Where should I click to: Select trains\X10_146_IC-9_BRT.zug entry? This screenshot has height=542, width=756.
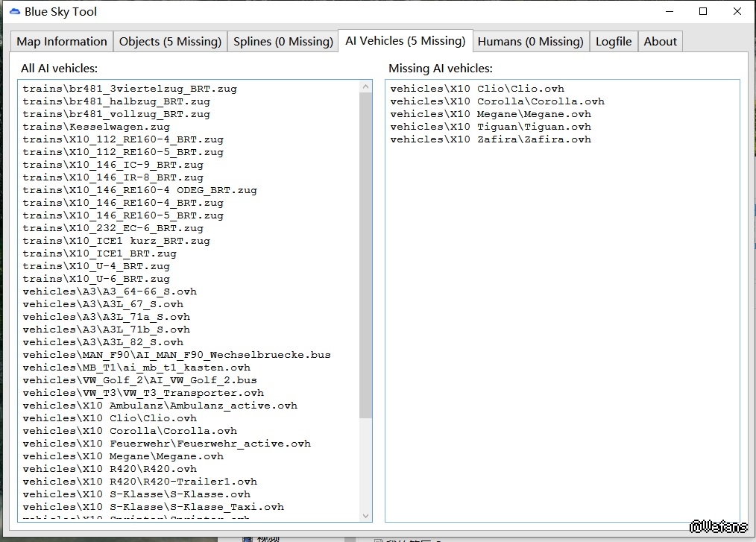click(113, 165)
